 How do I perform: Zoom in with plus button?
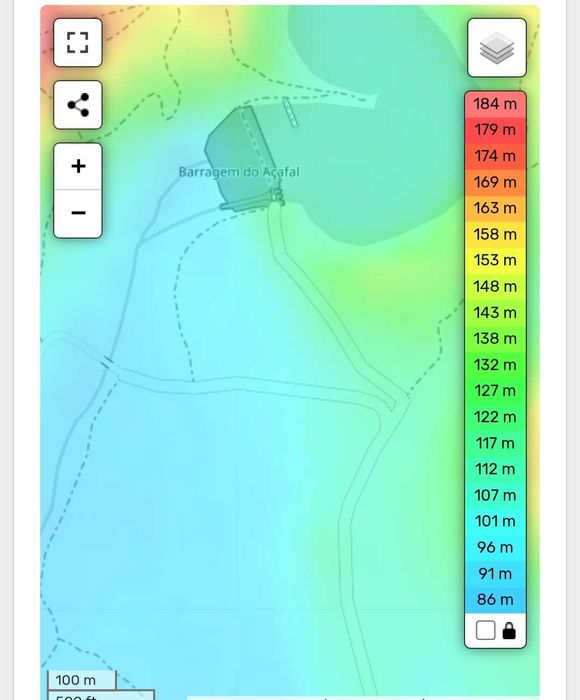(78, 166)
